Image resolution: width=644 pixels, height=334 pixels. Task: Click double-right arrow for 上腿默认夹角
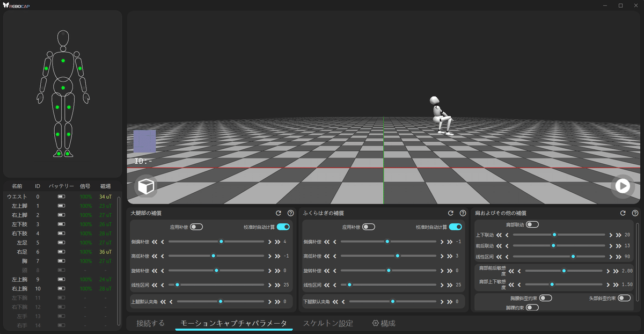point(277,302)
